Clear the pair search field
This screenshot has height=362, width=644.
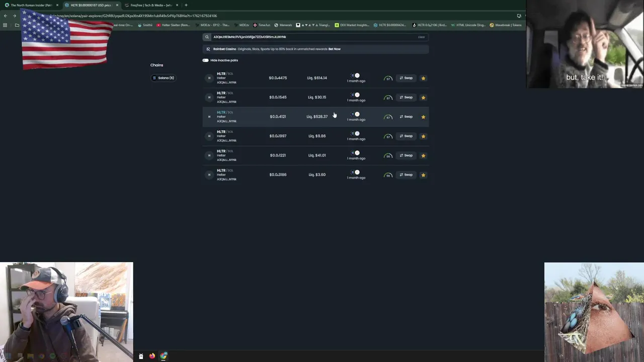click(422, 37)
